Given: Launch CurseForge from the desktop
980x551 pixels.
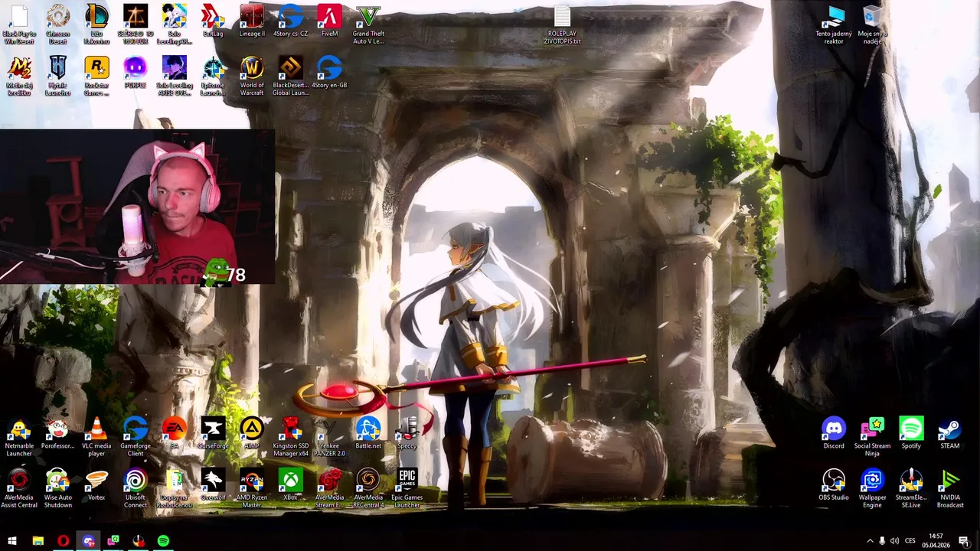Looking at the screenshot, I should point(213,433).
